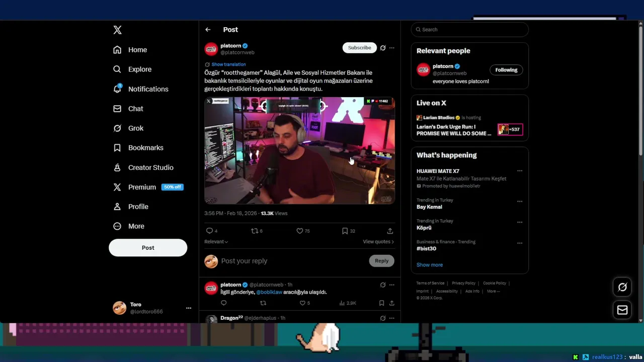644x362 pixels.
Task: Open the Cookie Policy link
Action: point(495,283)
